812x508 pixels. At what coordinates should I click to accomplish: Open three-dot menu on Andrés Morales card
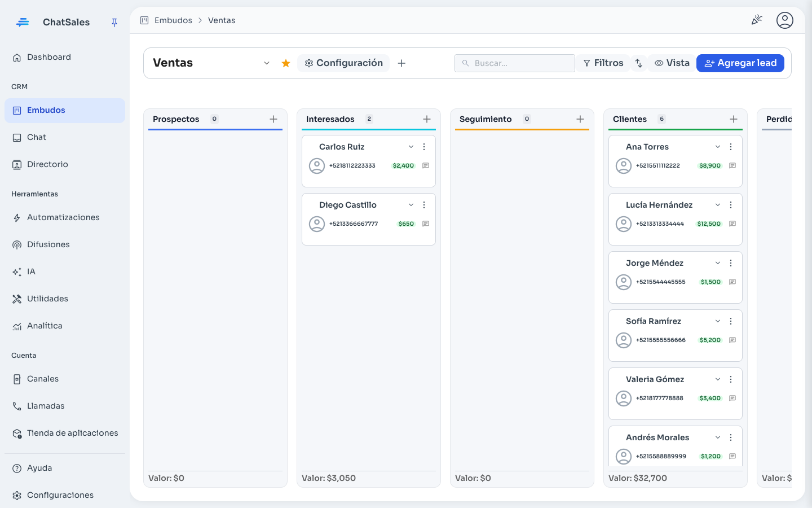[x=731, y=437]
